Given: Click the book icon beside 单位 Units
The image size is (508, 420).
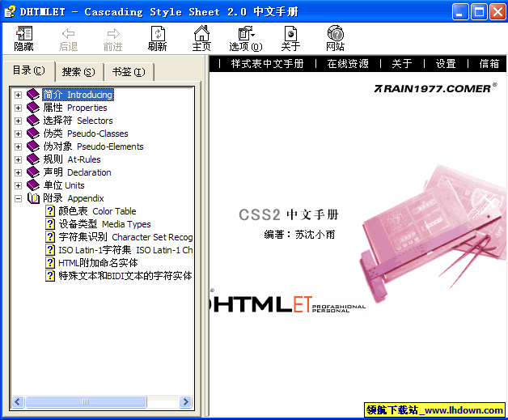Looking at the screenshot, I should 33,185.
